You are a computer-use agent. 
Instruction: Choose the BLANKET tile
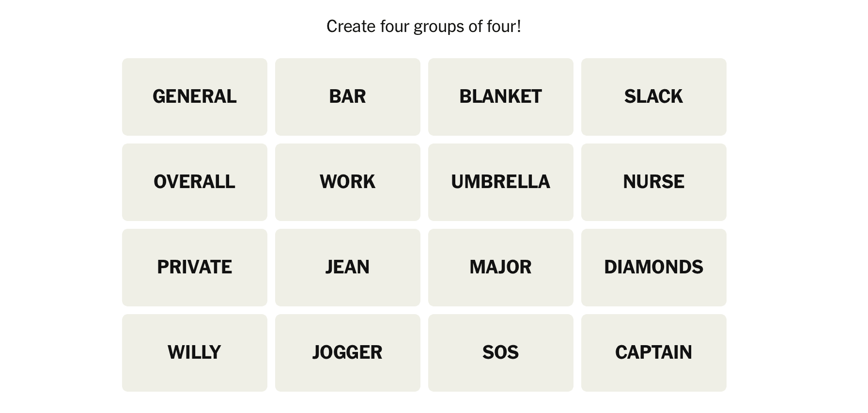pyautogui.click(x=500, y=96)
